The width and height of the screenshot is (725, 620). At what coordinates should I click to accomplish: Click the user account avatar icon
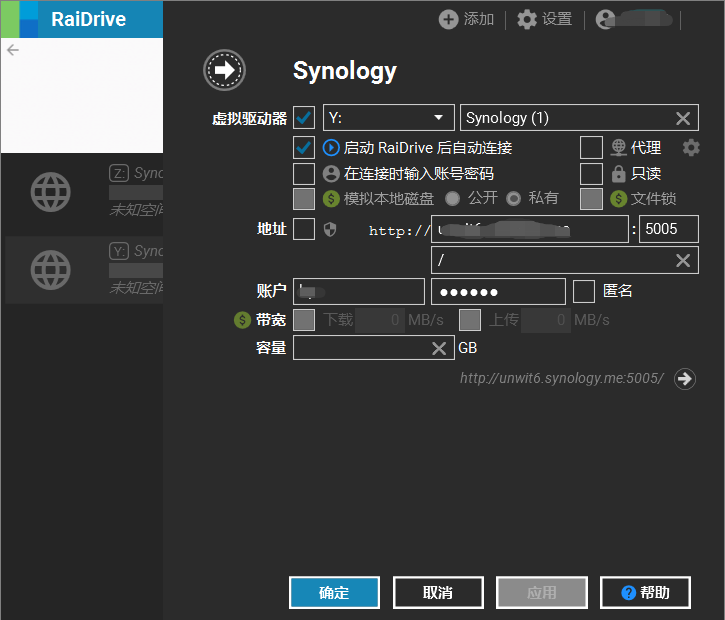coord(605,19)
